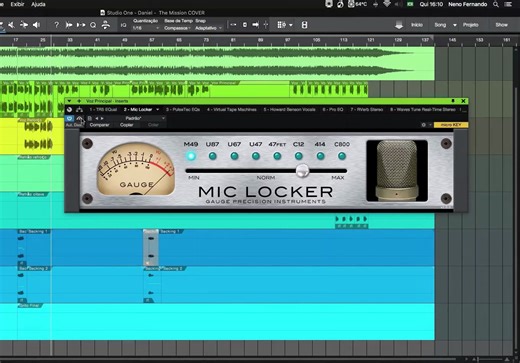Switch to 5 - Howard Benson Vocals tab
The width and height of the screenshot is (520, 363).
coord(289,110)
